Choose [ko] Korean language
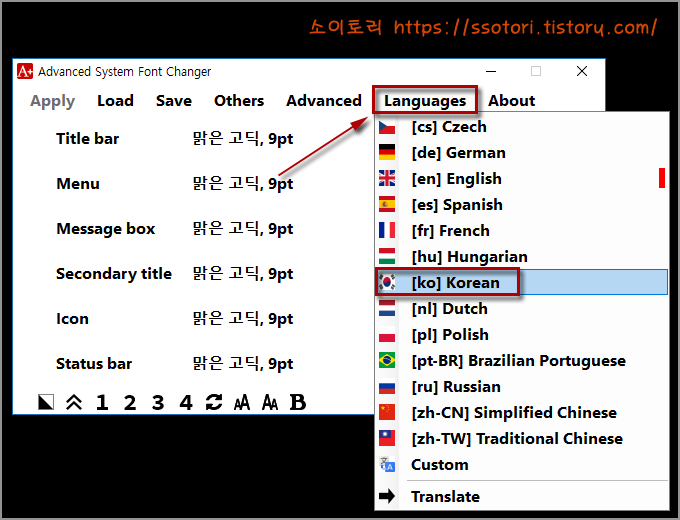The image size is (680, 520). coord(522,282)
